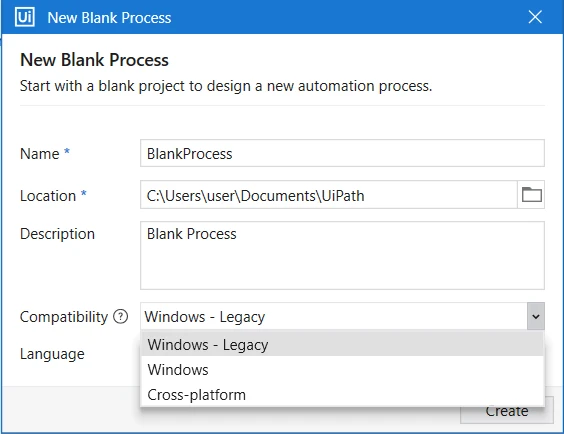Collapse the Compatibility dropdown arrow
Image resolution: width=564 pixels, height=434 pixels.
coord(536,316)
